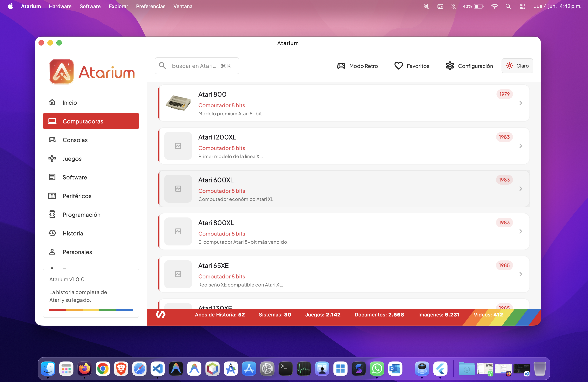This screenshot has height=382, width=588.
Task: Click the Buscar en Atari search field
Action: (197, 66)
